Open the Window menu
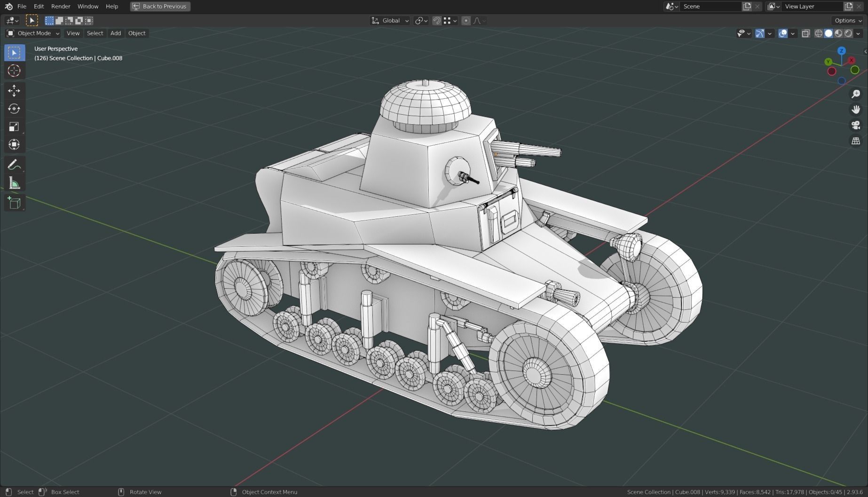 (x=88, y=7)
